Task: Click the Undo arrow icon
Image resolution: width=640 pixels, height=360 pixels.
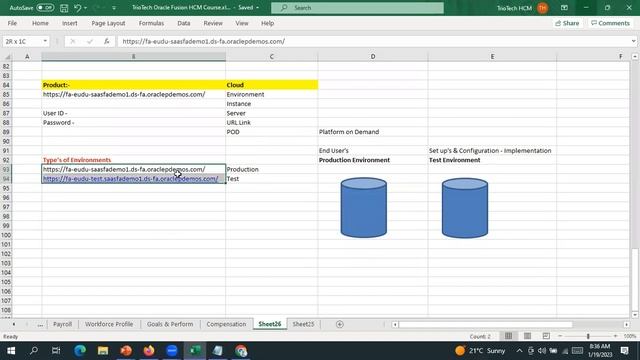Action: 77,8
